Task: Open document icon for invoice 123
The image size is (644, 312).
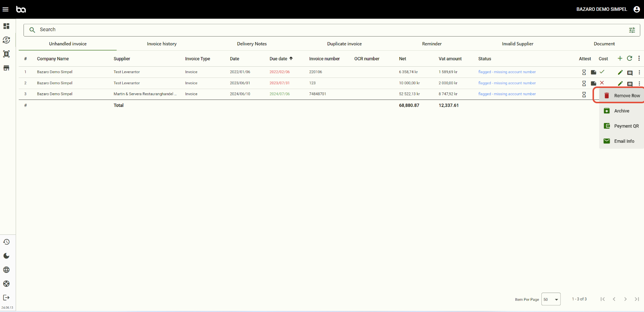Action: click(593, 83)
